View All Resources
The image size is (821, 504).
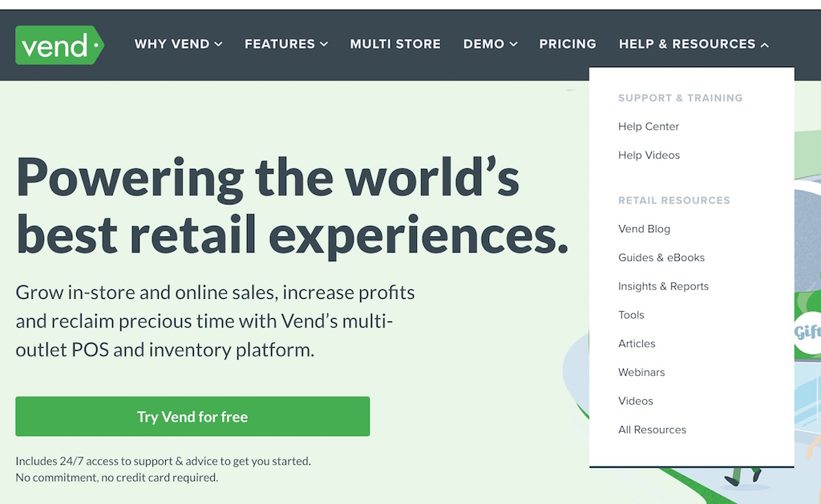coord(652,429)
